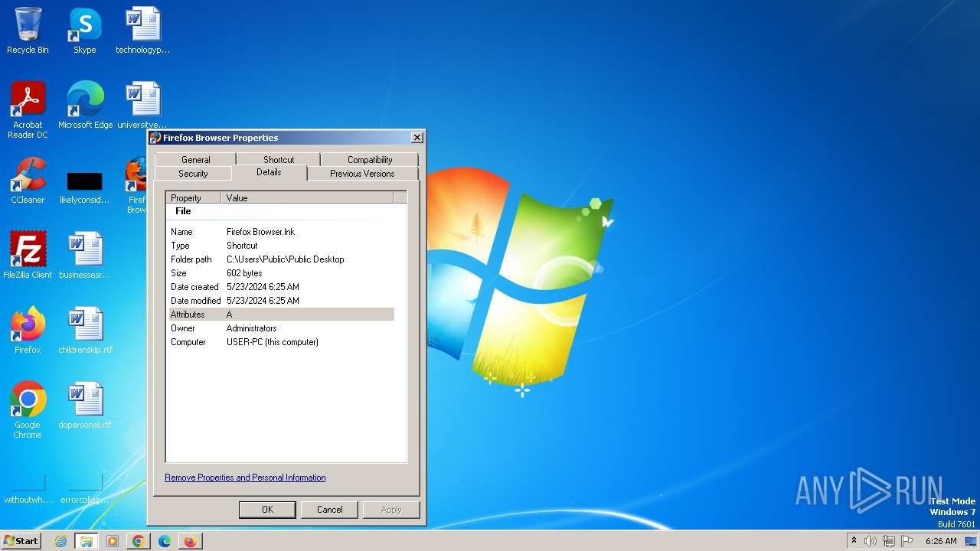Select the Date modified row
The width and height of the screenshot is (980, 551).
pos(281,301)
